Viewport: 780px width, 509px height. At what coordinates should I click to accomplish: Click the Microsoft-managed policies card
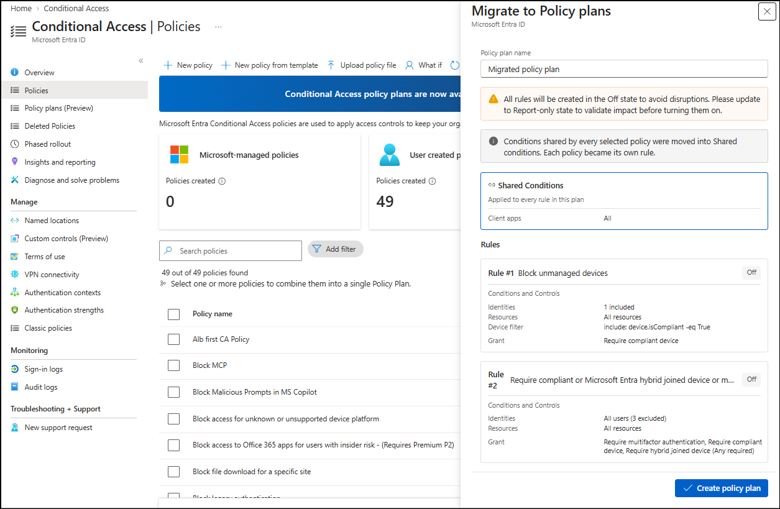tap(260, 182)
